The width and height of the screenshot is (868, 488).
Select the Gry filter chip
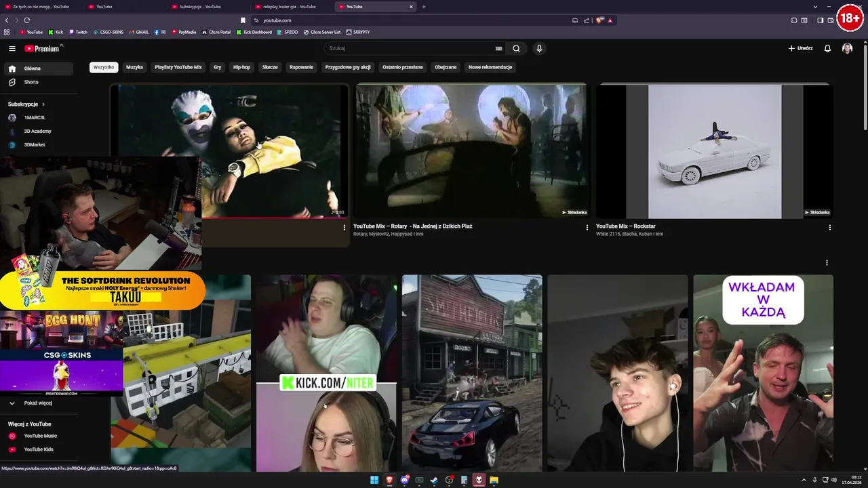click(x=217, y=67)
